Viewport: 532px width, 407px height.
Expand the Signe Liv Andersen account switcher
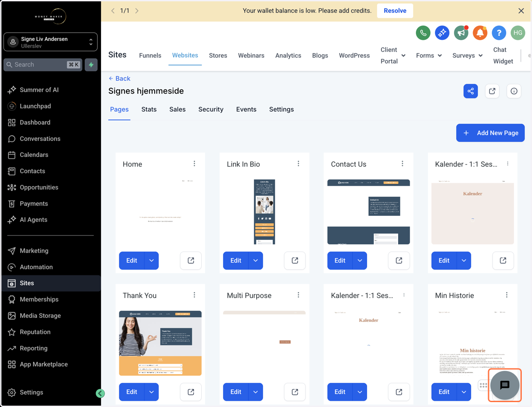point(51,42)
